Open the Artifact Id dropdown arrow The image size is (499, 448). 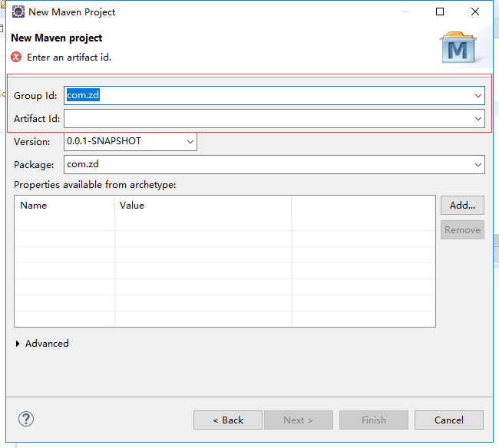478,119
